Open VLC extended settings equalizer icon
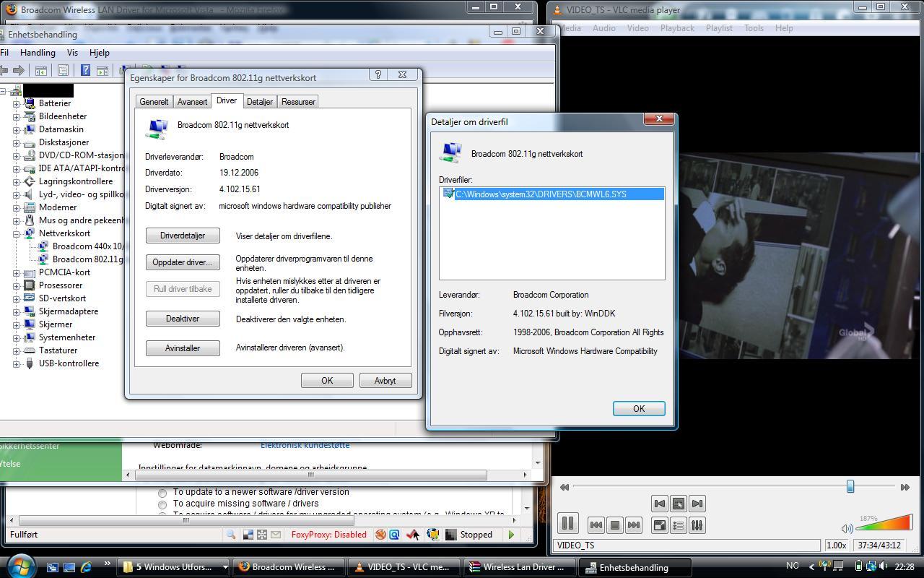This screenshot has height=578, width=924. pos(697,525)
